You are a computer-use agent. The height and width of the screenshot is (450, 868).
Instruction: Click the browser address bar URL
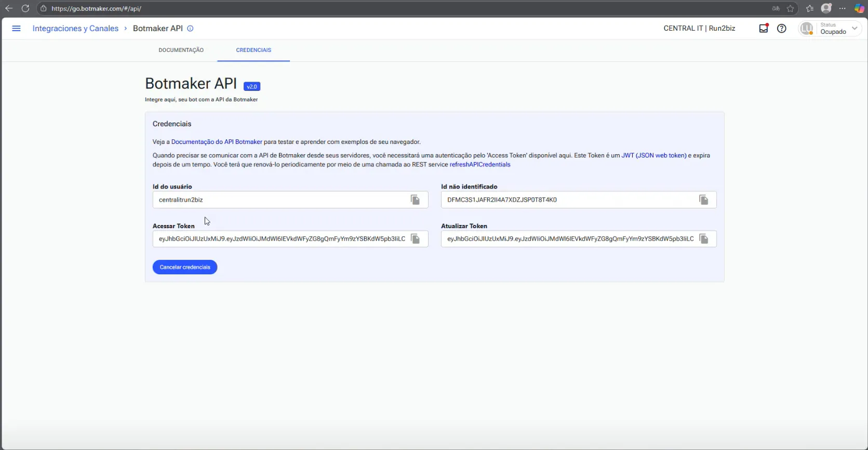point(96,8)
